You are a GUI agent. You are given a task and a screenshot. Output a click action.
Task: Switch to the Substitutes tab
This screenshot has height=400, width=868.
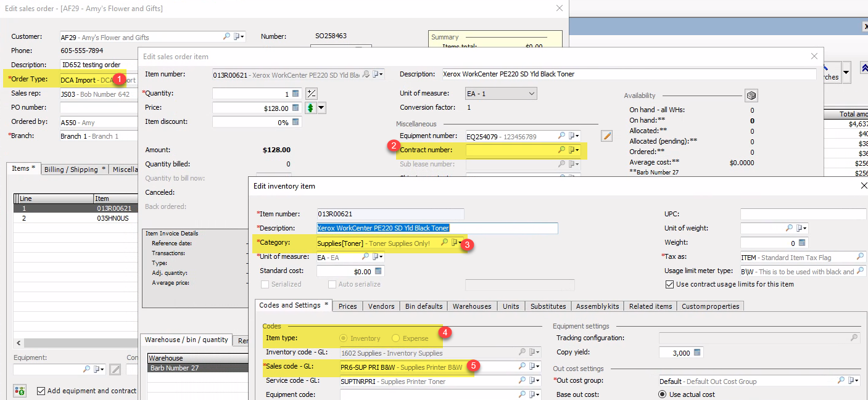point(548,306)
